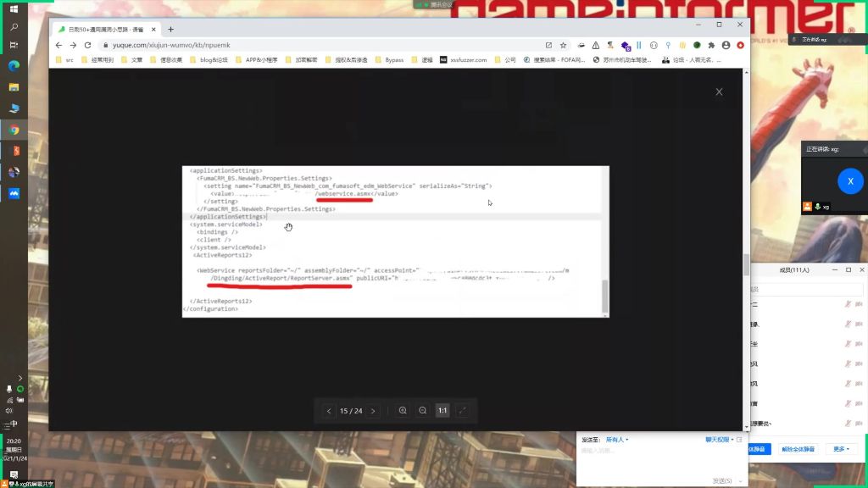868x488 pixels.
Task: Click the 发送(S) send button
Action: 722,481
